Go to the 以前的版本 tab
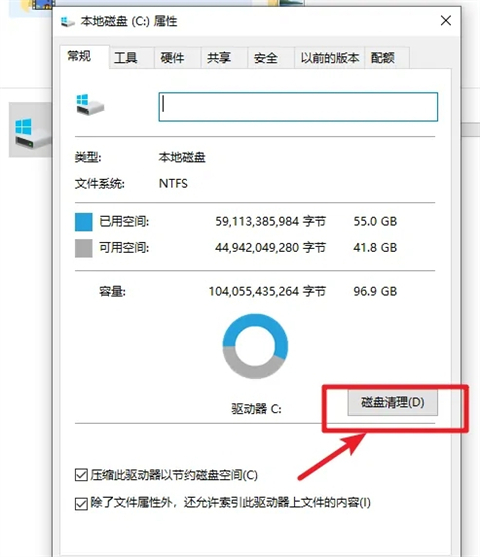 [330, 58]
